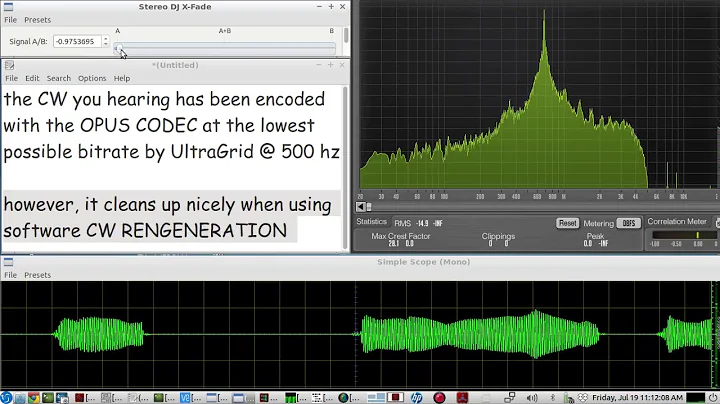Click the Peak 0.0 value
This screenshot has width=720, height=404.
(x=588, y=243)
